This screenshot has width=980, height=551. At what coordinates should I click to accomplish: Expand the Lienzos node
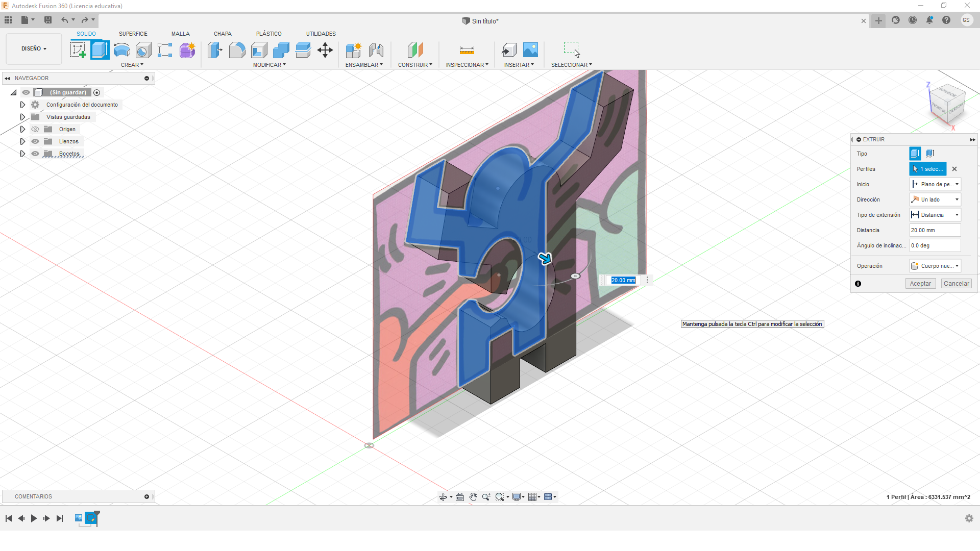tap(22, 141)
